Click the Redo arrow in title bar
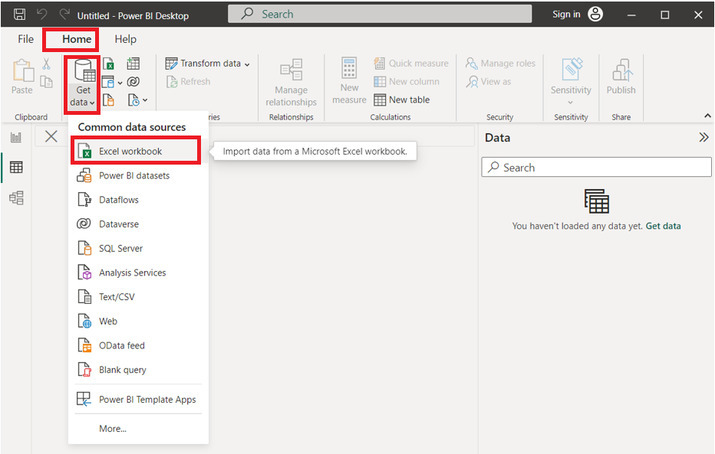The image size is (715, 454). tap(64, 15)
